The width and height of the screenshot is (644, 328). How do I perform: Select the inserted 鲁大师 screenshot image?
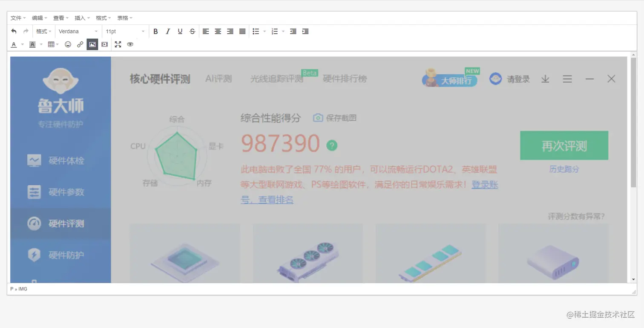(x=319, y=170)
